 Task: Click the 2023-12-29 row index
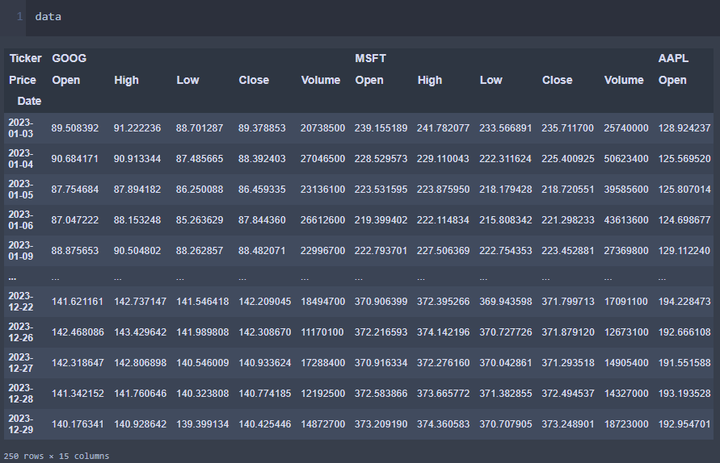21,424
